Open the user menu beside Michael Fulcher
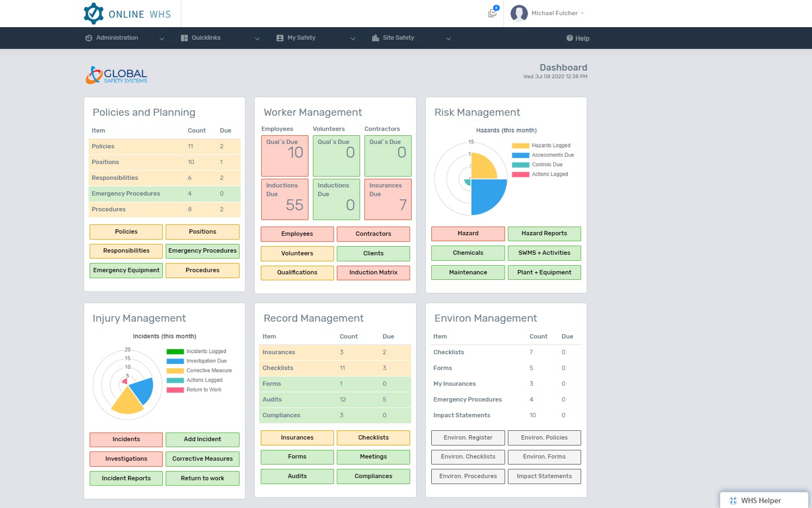The width and height of the screenshot is (812, 508). point(582,13)
